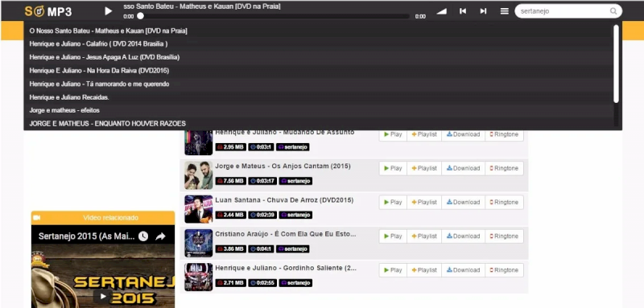Download Mudando De Assunto
This screenshot has height=308, width=644.
point(464,134)
